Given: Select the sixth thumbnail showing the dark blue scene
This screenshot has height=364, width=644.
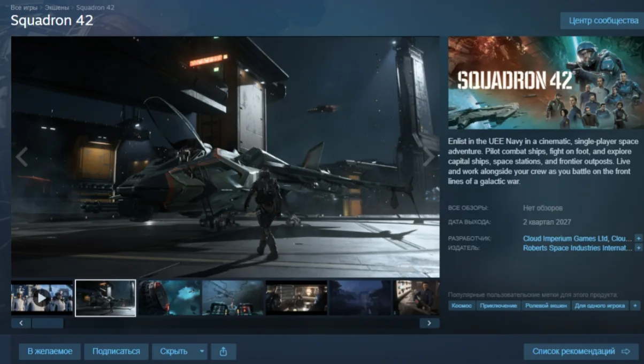Looking at the screenshot, I should tap(360, 298).
